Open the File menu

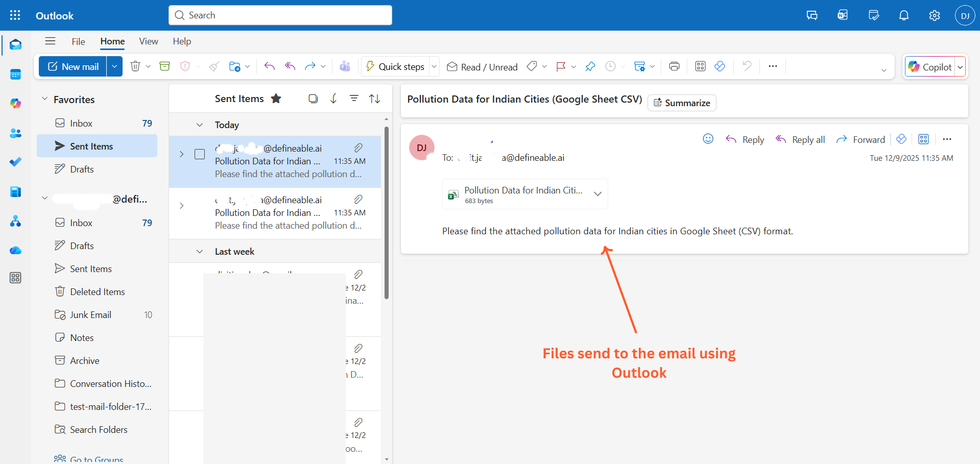pyautogui.click(x=78, y=41)
